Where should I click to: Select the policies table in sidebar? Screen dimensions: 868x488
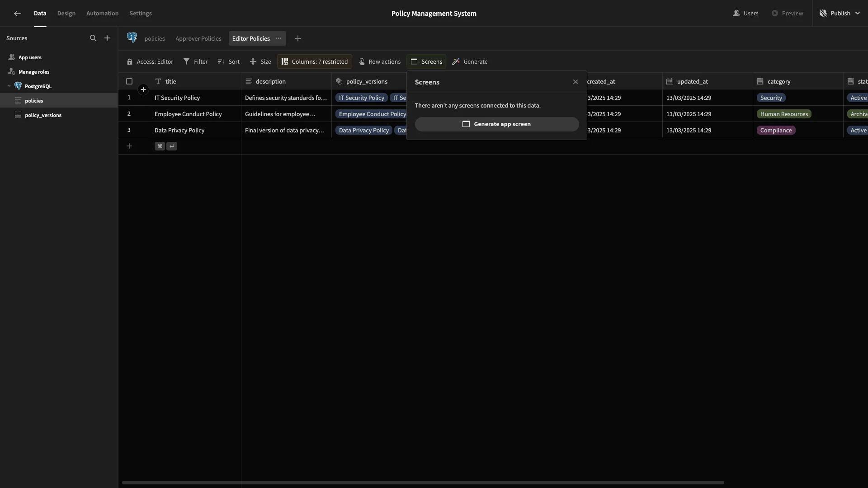pos(59,101)
